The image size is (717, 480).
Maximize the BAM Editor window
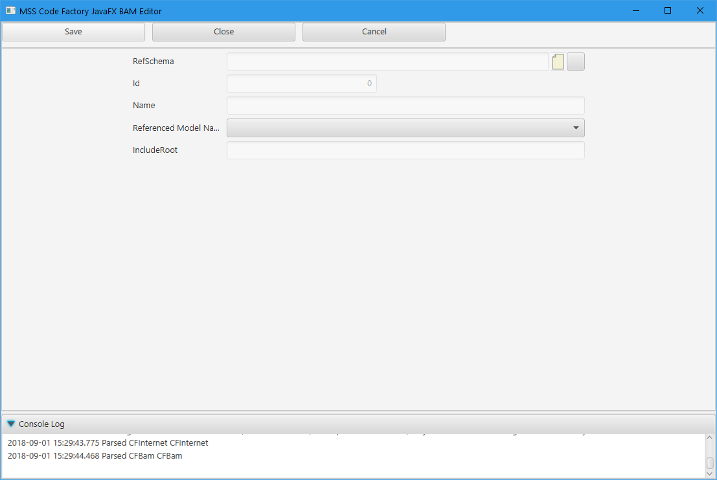click(x=667, y=10)
